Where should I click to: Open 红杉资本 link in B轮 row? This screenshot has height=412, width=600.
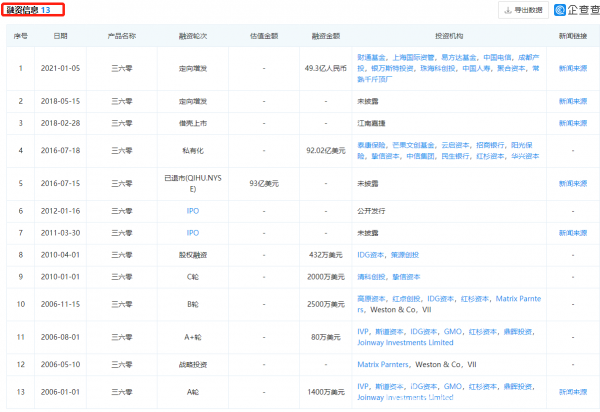475,299
